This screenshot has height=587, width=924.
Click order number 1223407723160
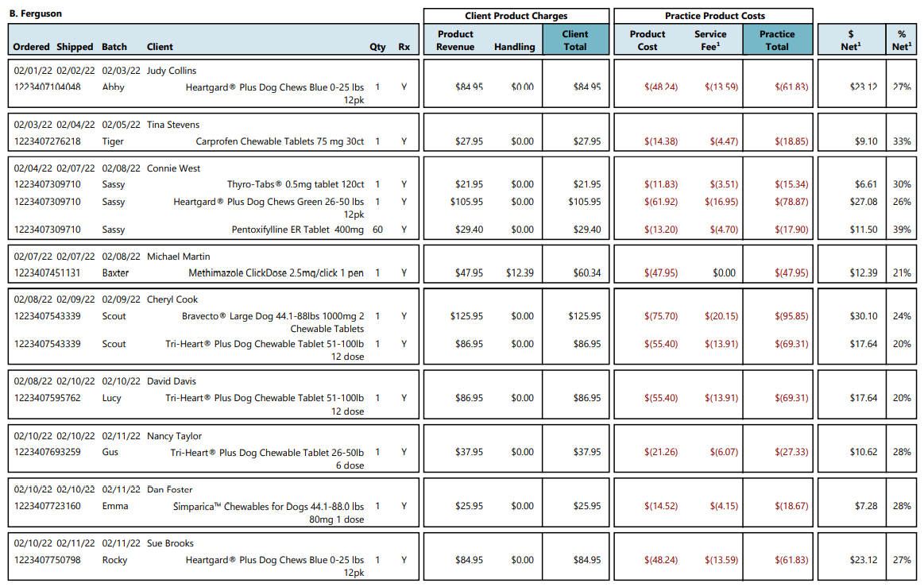tap(47, 506)
